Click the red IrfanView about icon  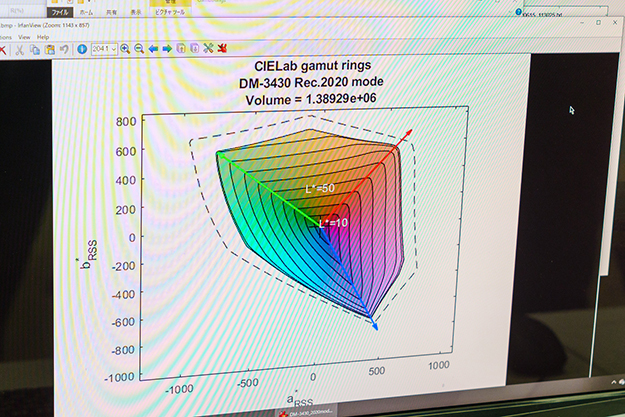222,48
